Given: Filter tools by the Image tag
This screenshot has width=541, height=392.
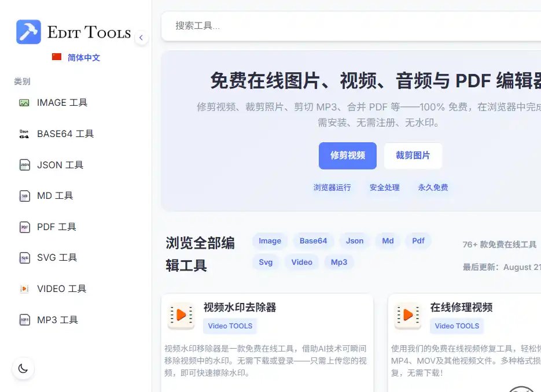Looking at the screenshot, I should click(270, 241).
